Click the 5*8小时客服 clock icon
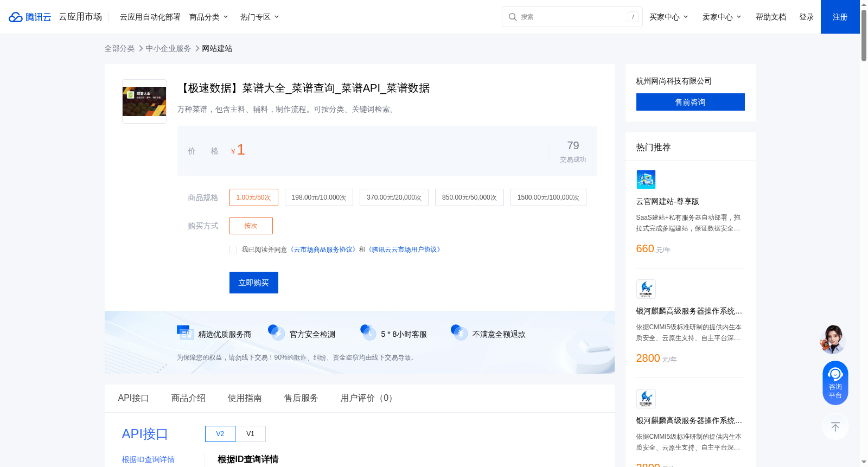This screenshot has height=467, width=868. point(368,332)
